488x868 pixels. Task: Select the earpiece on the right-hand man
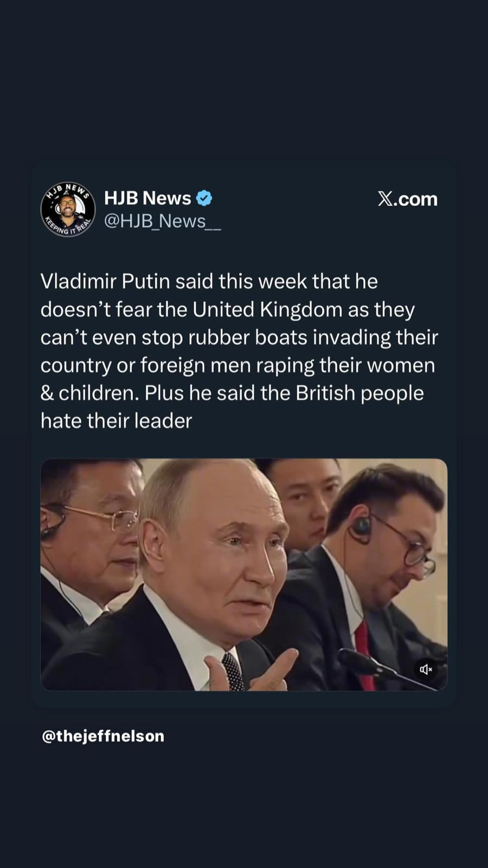pyautogui.click(x=360, y=526)
